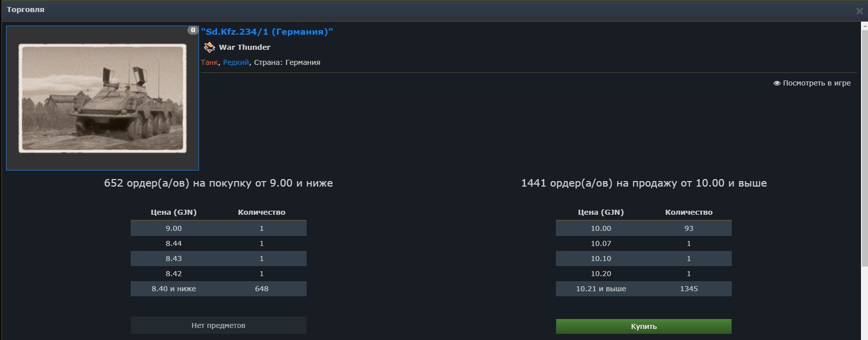868x340 pixels.
Task: Click the buy table Количество header
Action: pos(261,212)
